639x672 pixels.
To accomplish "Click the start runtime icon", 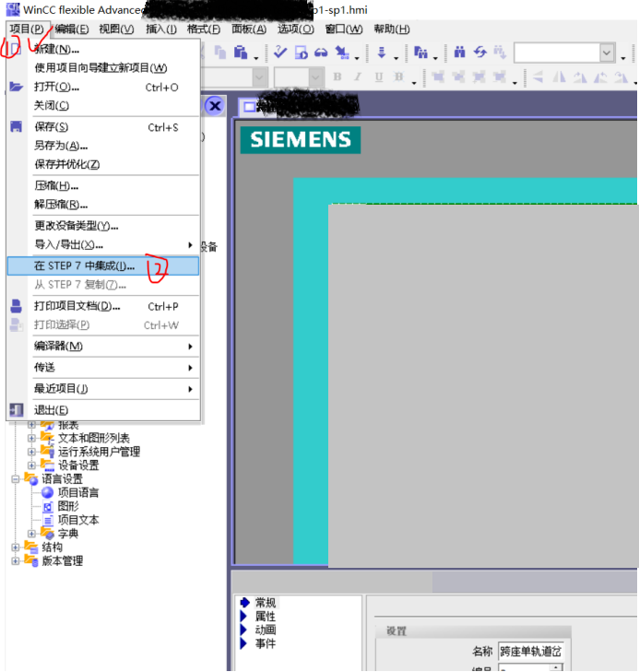I will (x=302, y=53).
